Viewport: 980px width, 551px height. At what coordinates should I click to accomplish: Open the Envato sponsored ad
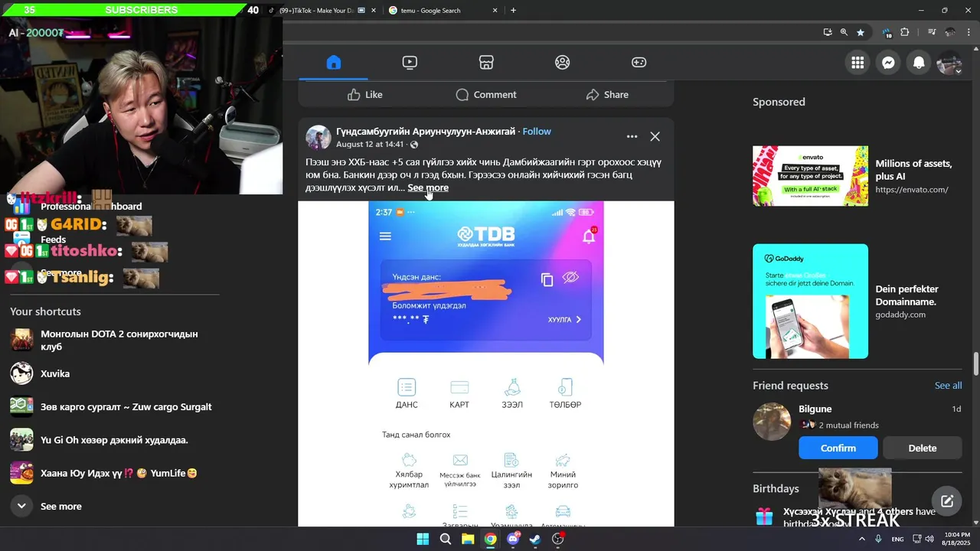click(810, 176)
